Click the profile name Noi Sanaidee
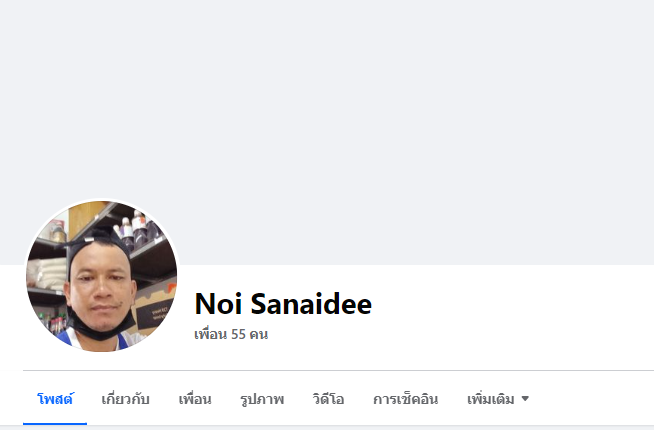 [x=283, y=303]
